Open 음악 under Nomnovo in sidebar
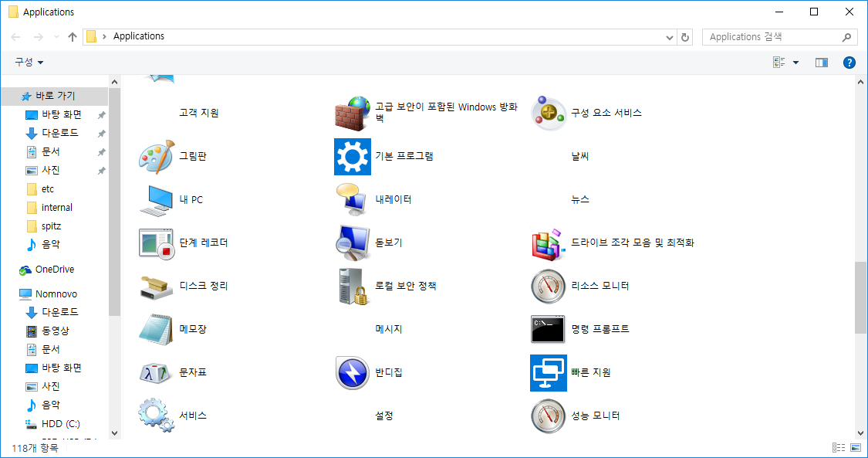 point(51,405)
